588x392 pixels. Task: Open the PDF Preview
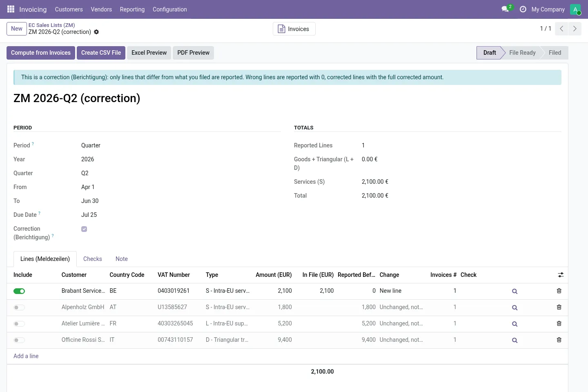point(193,53)
